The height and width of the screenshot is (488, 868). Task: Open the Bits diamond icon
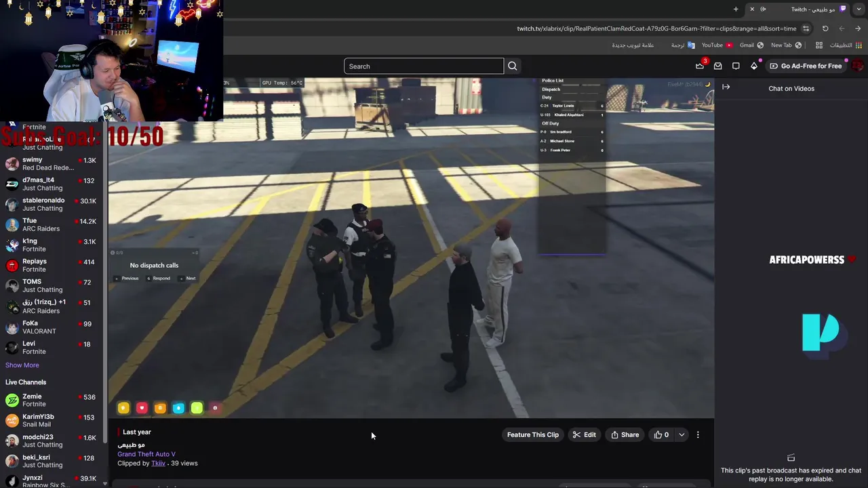pos(754,66)
